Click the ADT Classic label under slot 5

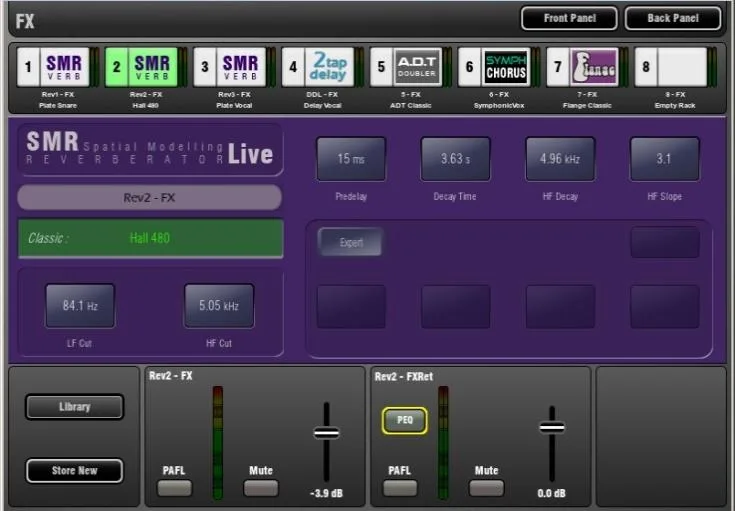click(410, 105)
